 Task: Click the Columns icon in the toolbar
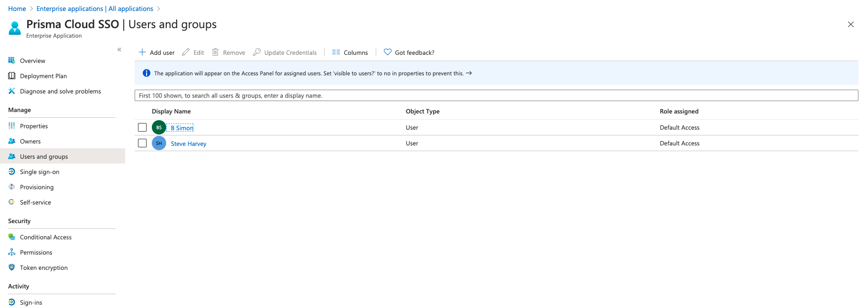point(336,52)
